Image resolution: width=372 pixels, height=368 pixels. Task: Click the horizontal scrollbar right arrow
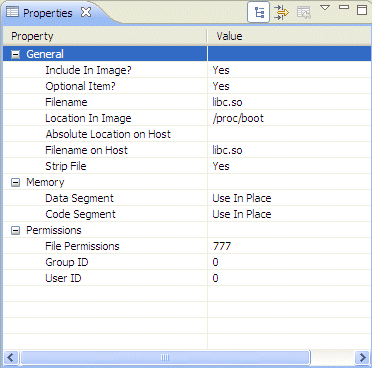pyautogui.click(x=362, y=358)
